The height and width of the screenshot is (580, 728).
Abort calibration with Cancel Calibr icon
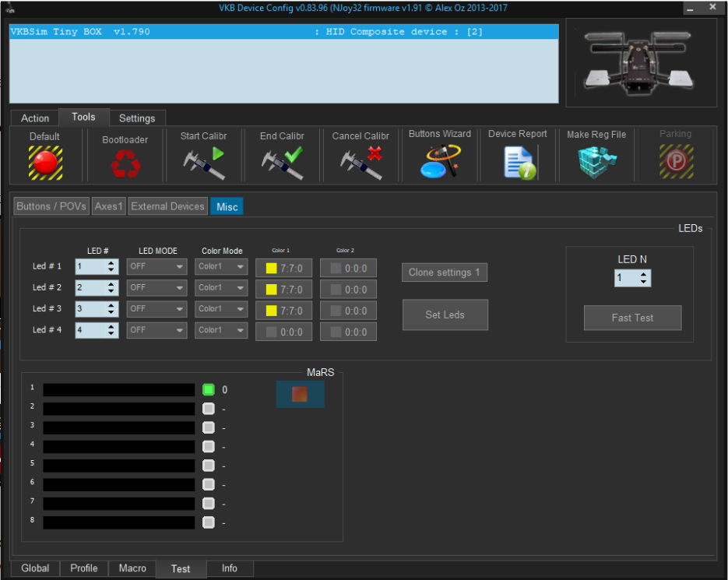point(360,163)
